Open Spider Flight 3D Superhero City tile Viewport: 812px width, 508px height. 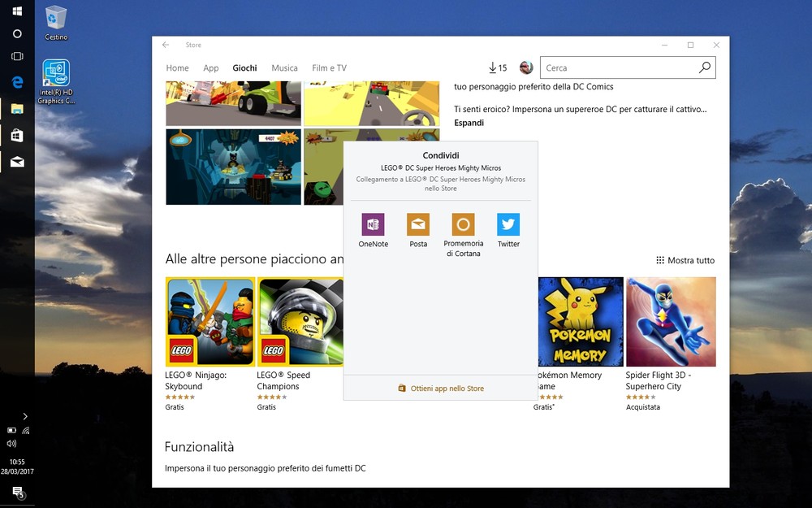tap(671, 321)
